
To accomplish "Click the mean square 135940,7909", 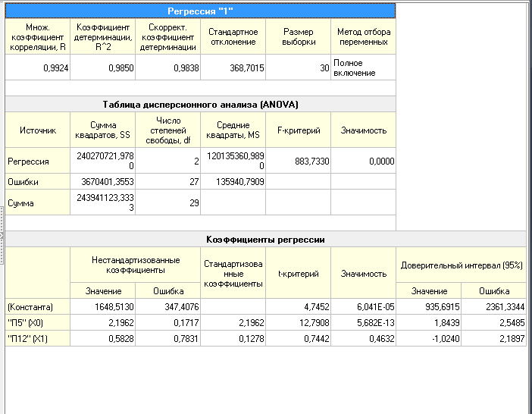I will point(233,181).
